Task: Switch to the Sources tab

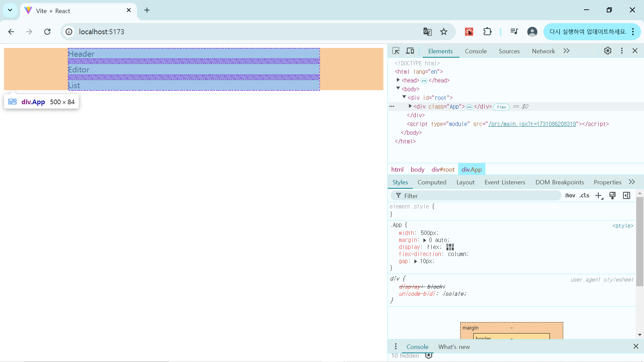Action: [x=509, y=51]
